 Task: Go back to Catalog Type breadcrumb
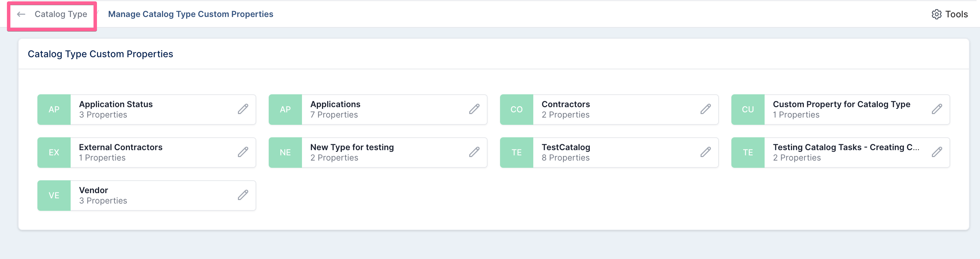[61, 15]
